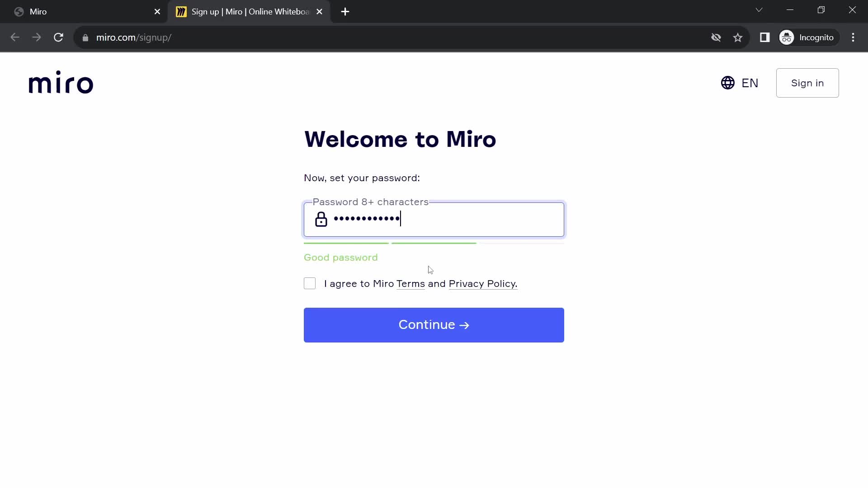This screenshot has width=868, height=488.
Task: Click 'Now, set your password:' text
Action: tap(362, 178)
